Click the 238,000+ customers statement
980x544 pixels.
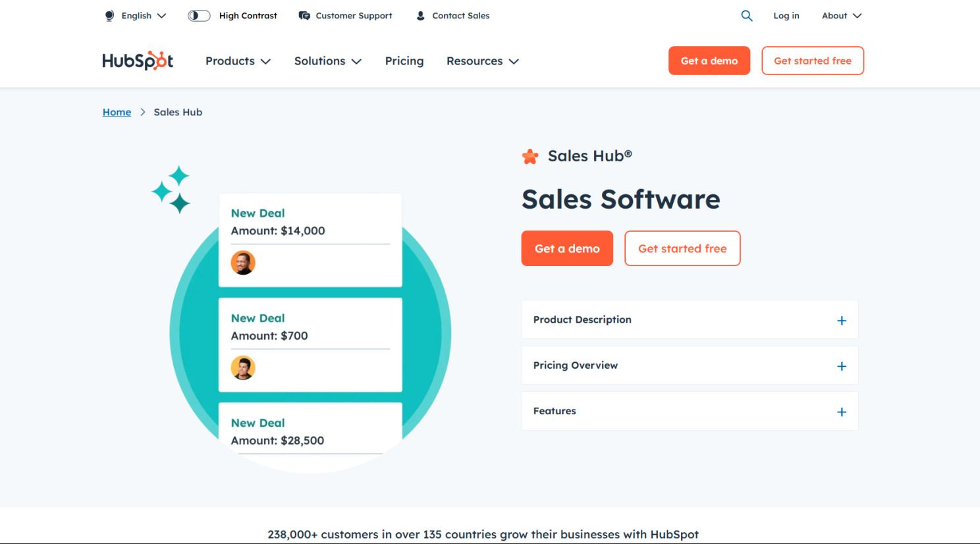point(483,534)
